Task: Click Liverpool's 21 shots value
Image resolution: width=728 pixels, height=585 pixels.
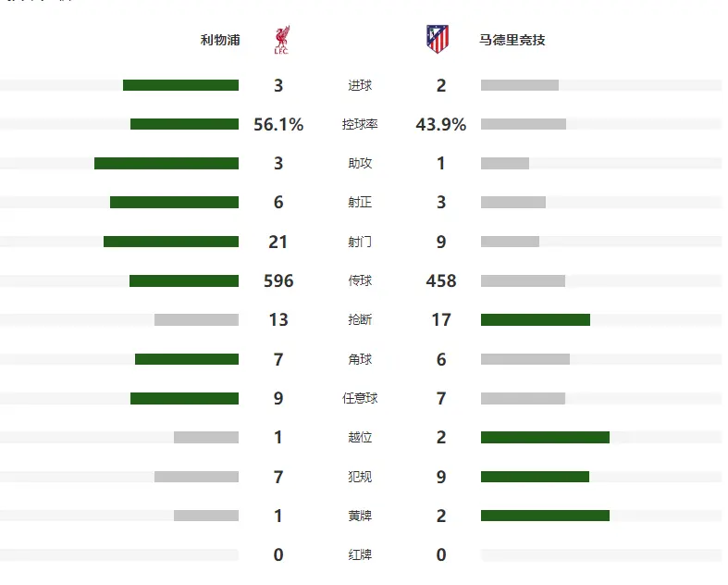Action: (278, 243)
